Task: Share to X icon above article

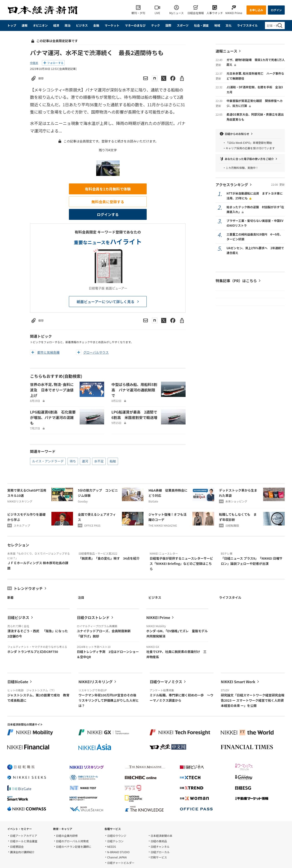Action: click(164, 78)
